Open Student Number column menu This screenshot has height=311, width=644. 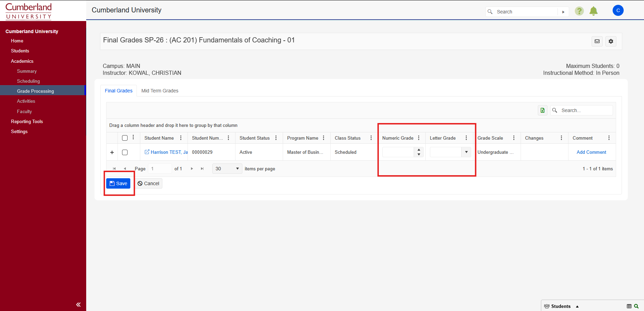pyautogui.click(x=228, y=138)
